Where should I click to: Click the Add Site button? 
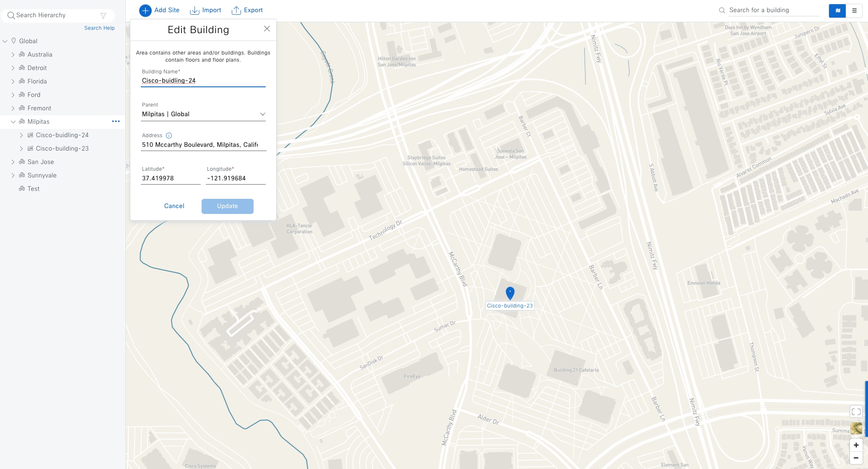(159, 10)
